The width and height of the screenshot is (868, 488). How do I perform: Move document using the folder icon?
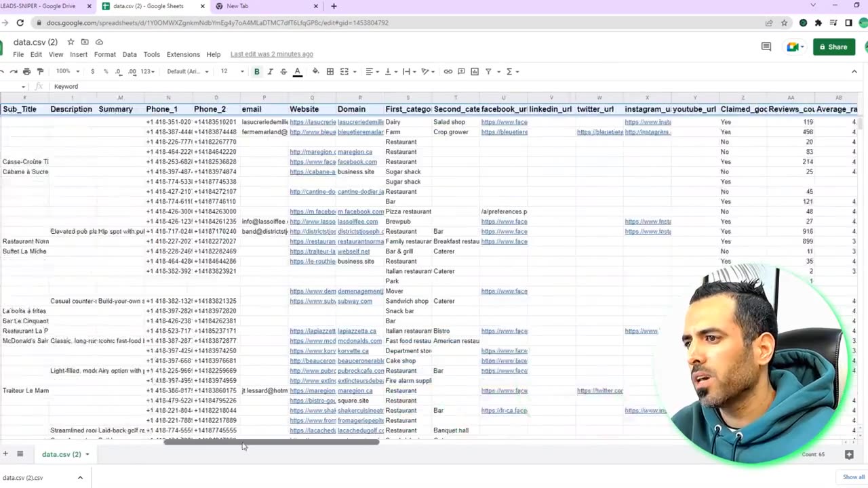point(85,42)
